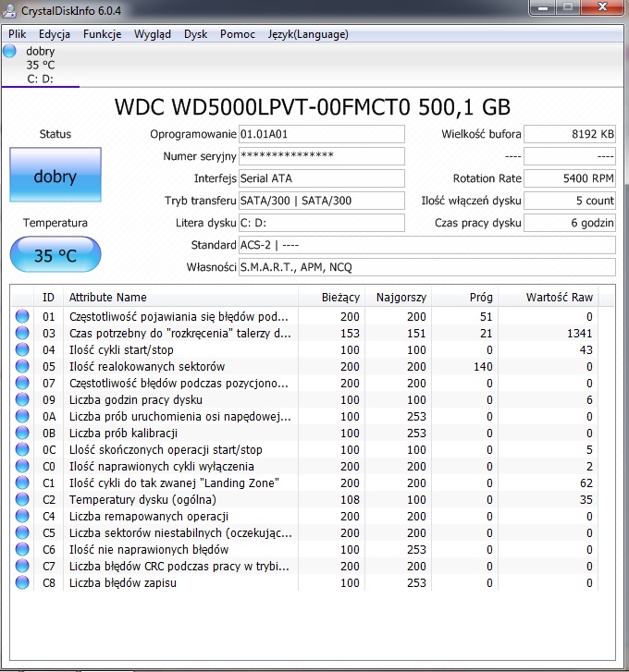Click the status orb for attribute C5
The image size is (629, 672).
(x=22, y=532)
